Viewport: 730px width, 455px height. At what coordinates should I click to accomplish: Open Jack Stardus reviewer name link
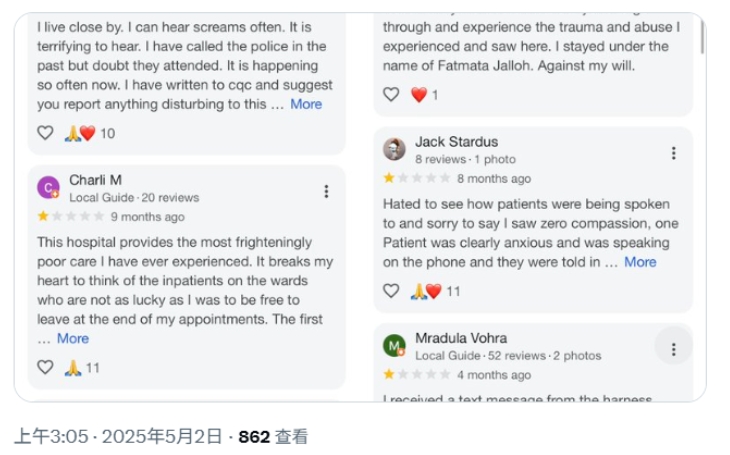point(456,142)
